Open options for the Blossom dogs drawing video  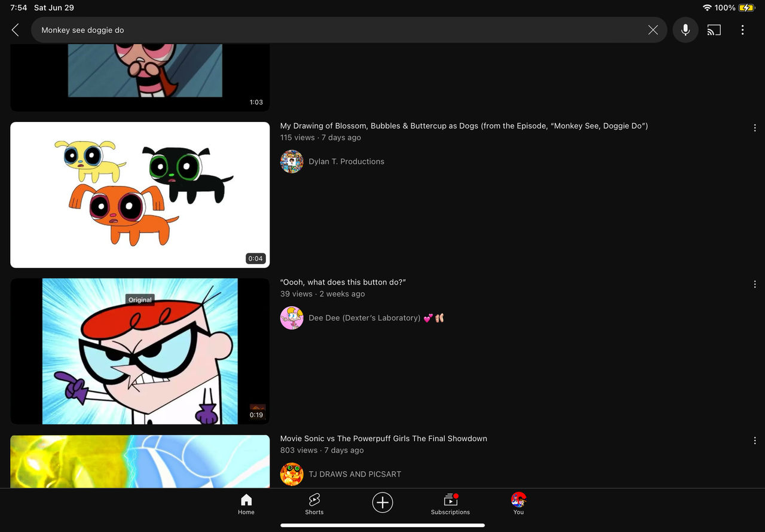755,128
